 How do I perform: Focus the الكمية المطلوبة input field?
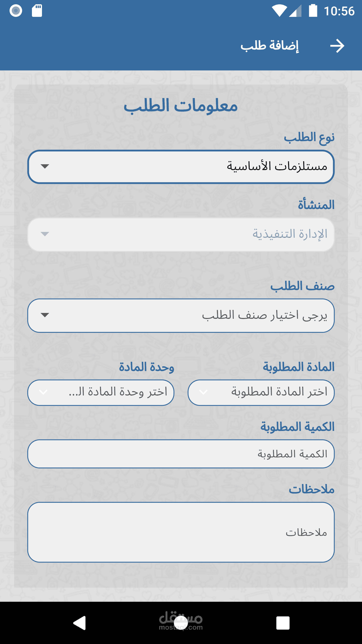(x=181, y=454)
